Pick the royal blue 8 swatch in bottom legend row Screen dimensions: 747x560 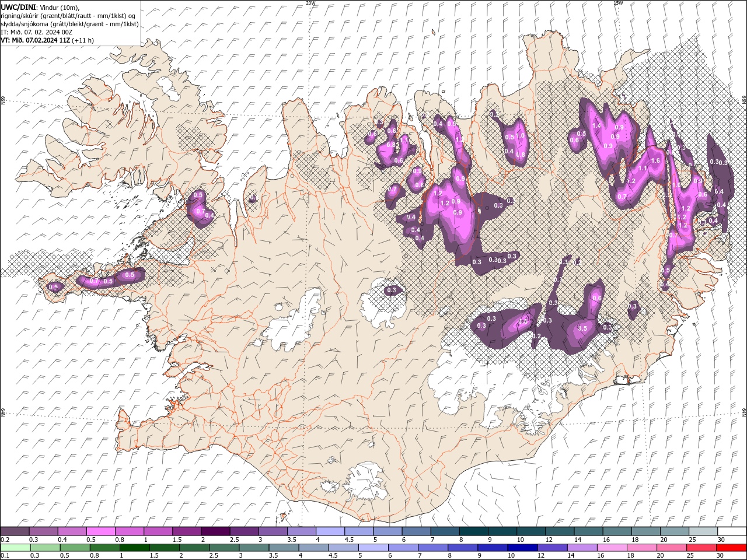pos(463,547)
